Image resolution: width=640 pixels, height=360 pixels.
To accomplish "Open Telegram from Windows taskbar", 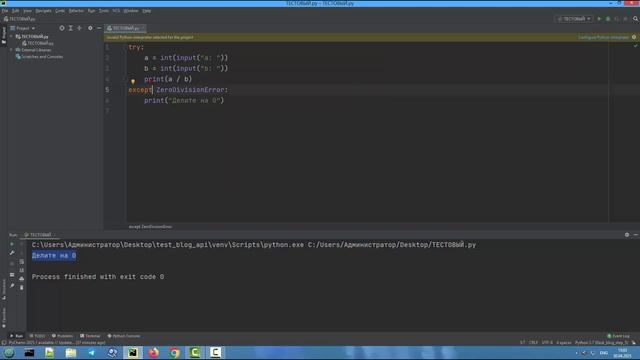I will tap(91, 352).
